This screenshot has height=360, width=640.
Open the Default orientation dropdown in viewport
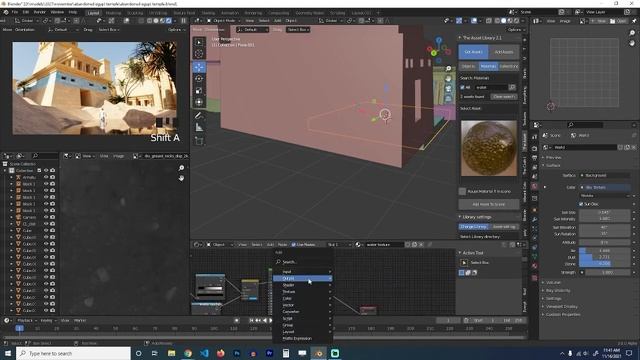pos(252,30)
